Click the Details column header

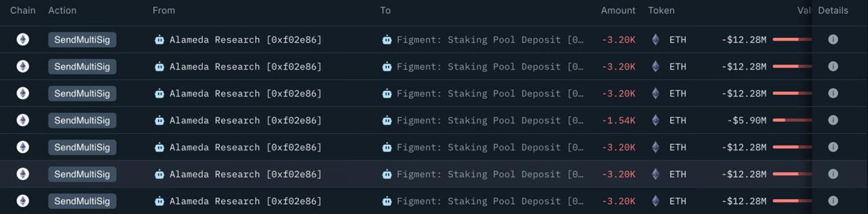pyautogui.click(x=833, y=10)
